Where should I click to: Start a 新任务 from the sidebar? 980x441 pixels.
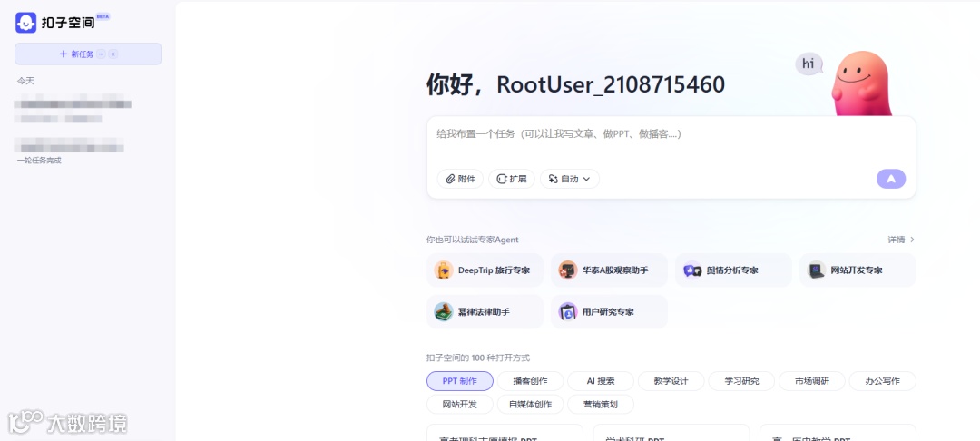[x=88, y=54]
